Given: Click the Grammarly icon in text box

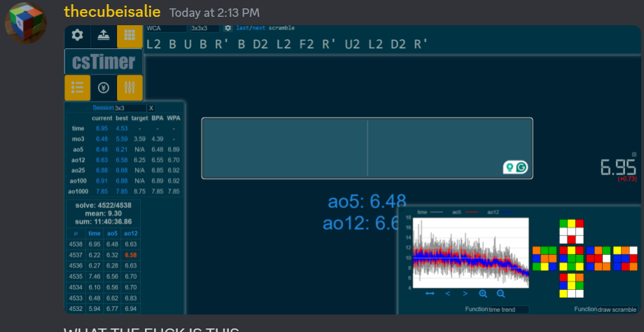Looking at the screenshot, I should coord(521,167).
